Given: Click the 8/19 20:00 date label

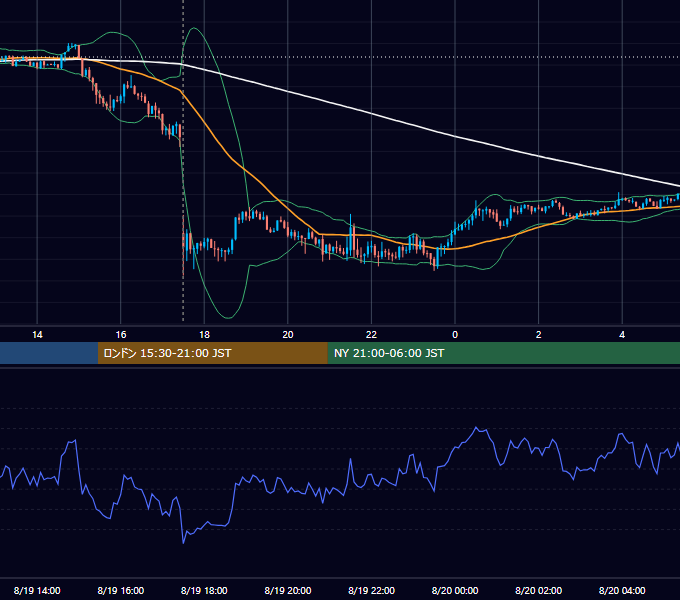Looking at the screenshot, I should click(x=288, y=590).
